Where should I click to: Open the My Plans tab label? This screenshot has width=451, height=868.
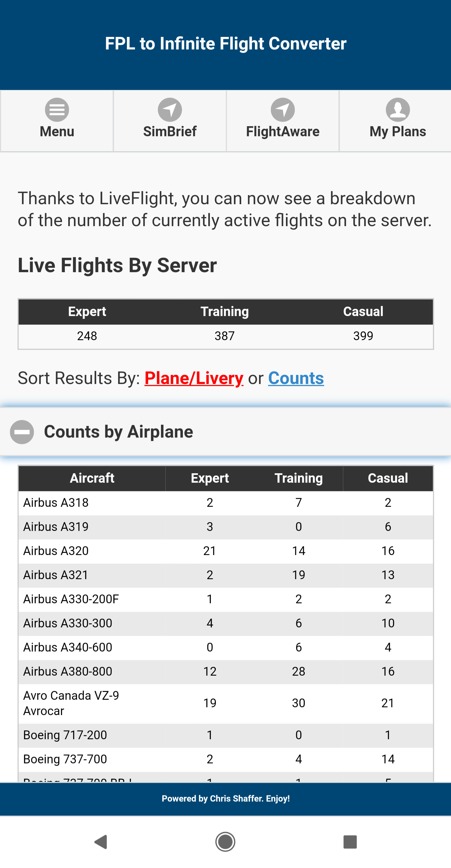click(x=397, y=132)
